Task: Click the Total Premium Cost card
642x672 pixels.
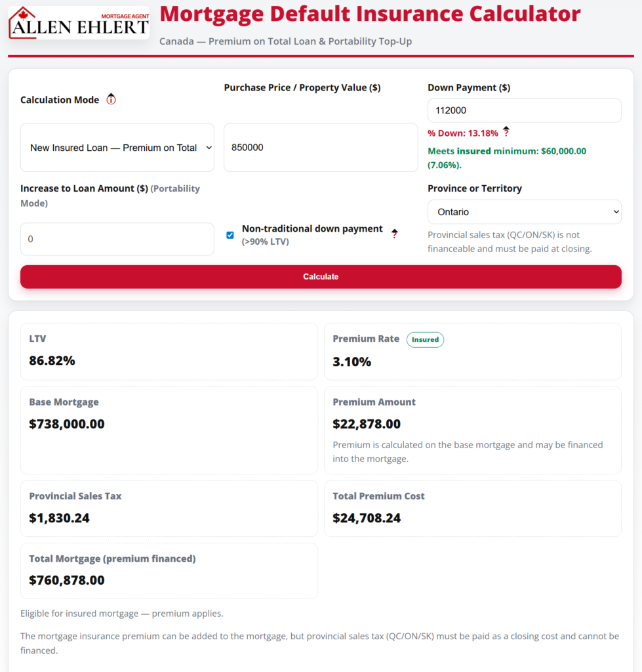Action: click(x=472, y=508)
